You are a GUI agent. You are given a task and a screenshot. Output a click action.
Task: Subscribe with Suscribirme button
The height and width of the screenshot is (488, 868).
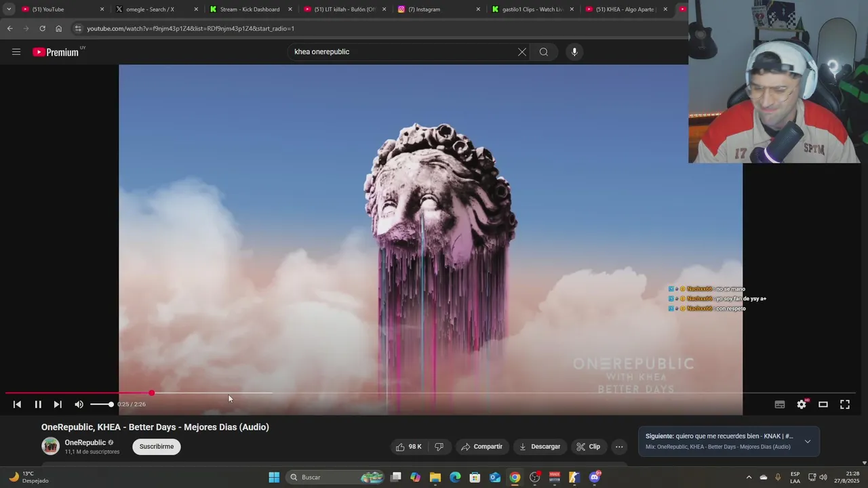[157, 447]
